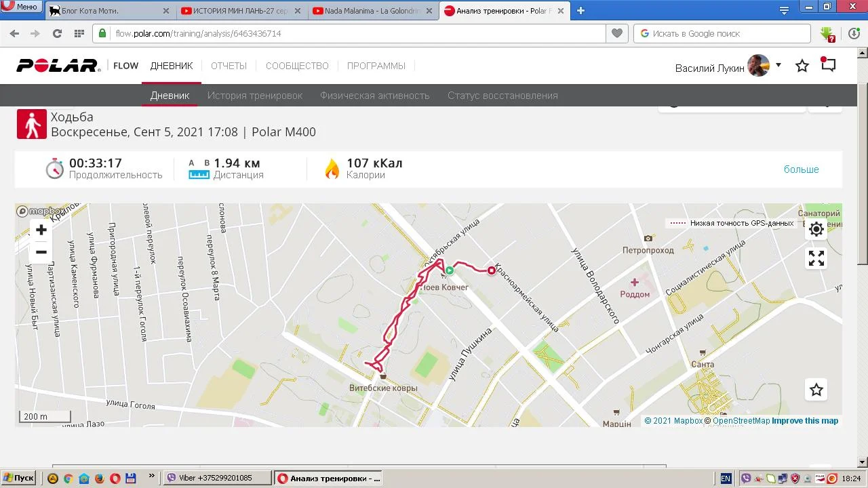The image size is (868, 488).
Task: Click the Василий Лукин user name
Action: [x=709, y=68]
